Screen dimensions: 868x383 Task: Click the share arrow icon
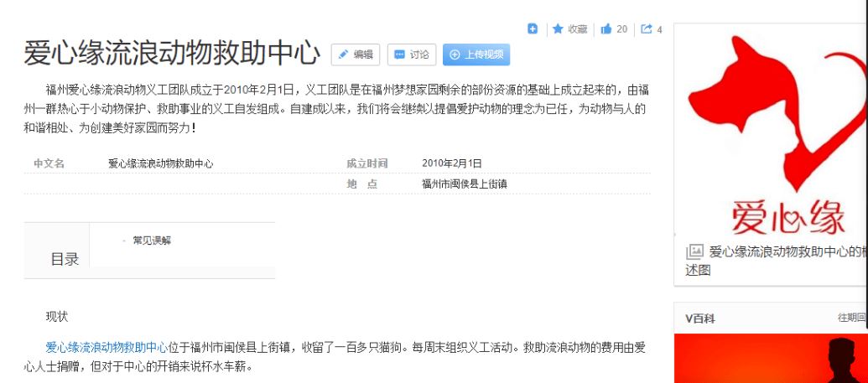tap(646, 28)
